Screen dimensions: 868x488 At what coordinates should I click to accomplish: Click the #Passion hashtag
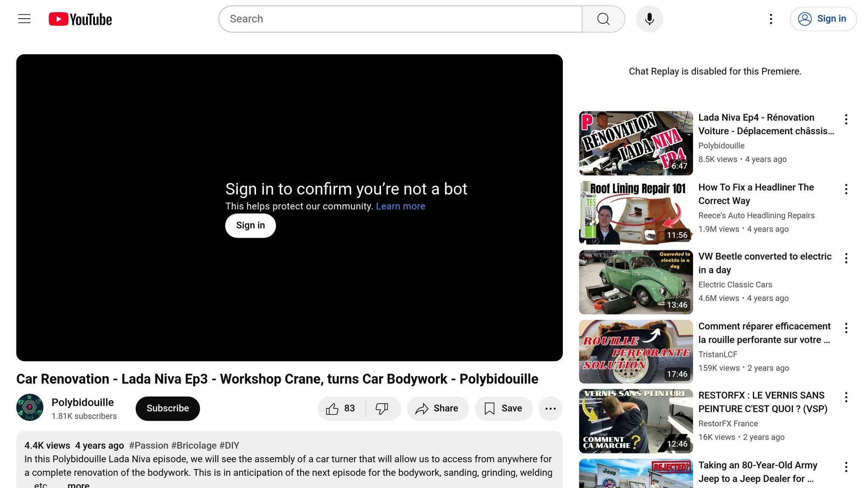coord(149,445)
